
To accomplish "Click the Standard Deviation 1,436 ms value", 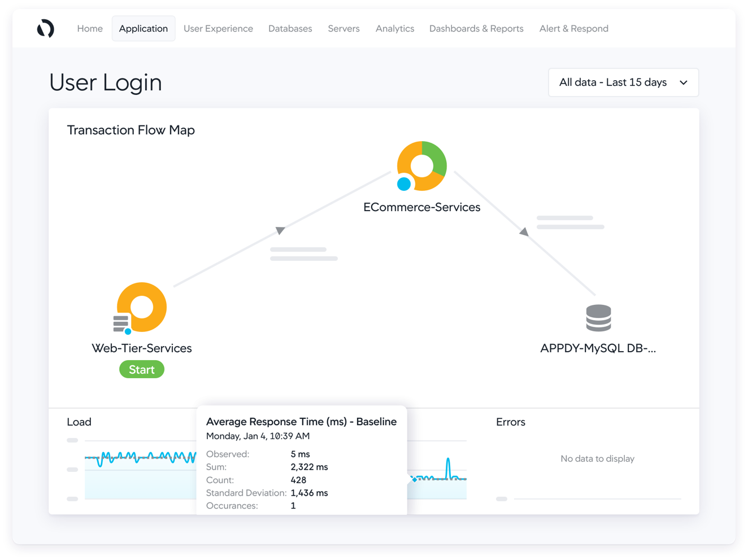I will (309, 493).
